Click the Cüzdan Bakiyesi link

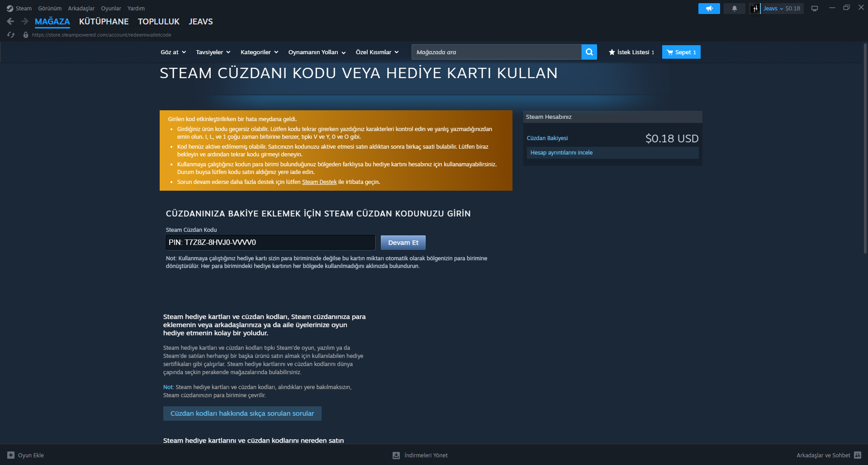click(547, 138)
